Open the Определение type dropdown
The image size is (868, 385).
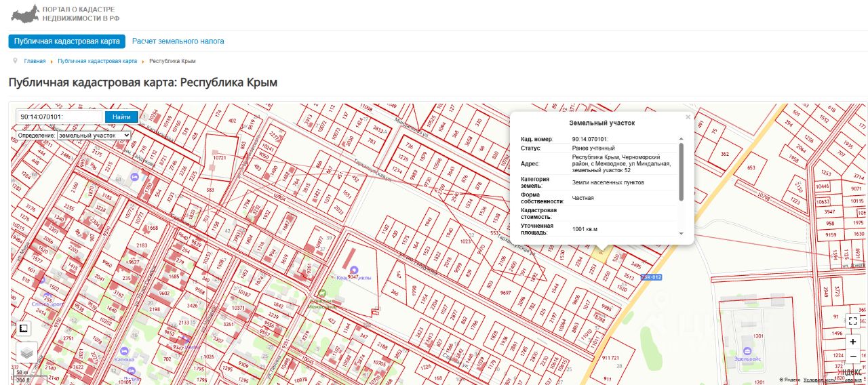click(x=94, y=135)
